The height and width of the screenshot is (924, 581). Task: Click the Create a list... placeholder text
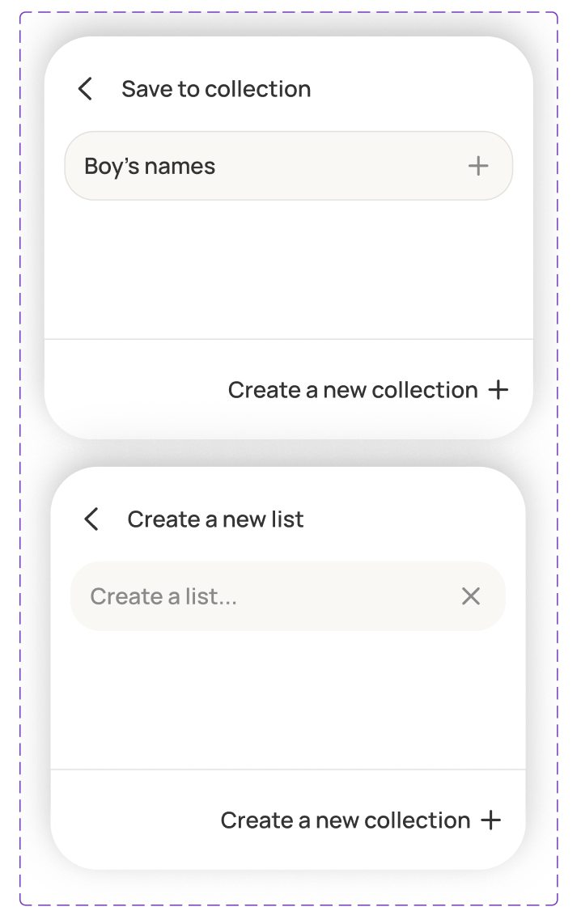click(x=163, y=597)
